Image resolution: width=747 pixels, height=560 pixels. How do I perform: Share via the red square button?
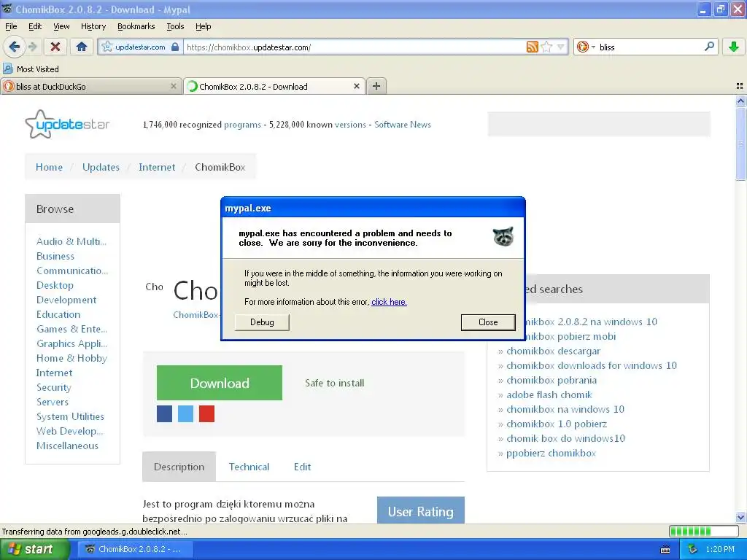click(206, 414)
